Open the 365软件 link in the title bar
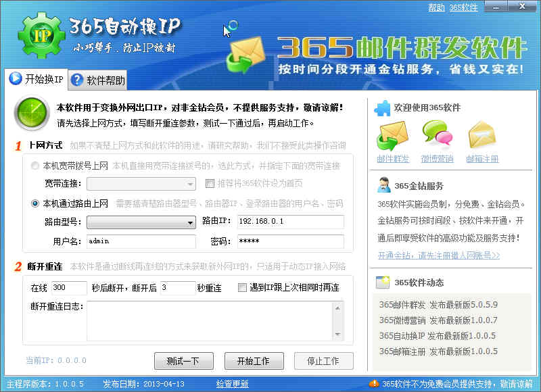541x392 pixels. tap(463, 7)
